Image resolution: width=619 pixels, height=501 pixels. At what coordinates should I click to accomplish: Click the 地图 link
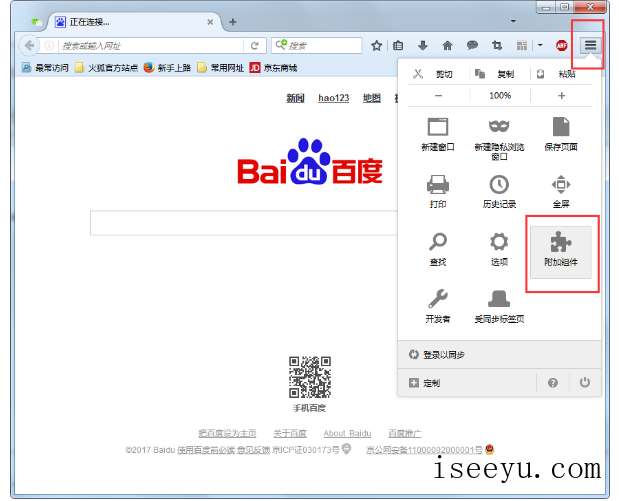coord(372,98)
